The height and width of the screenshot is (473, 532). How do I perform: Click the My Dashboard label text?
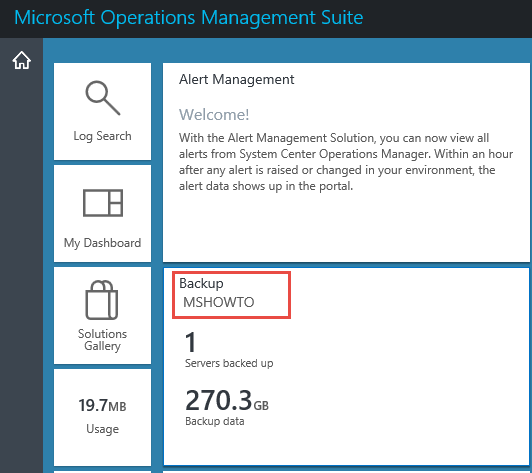(102, 243)
